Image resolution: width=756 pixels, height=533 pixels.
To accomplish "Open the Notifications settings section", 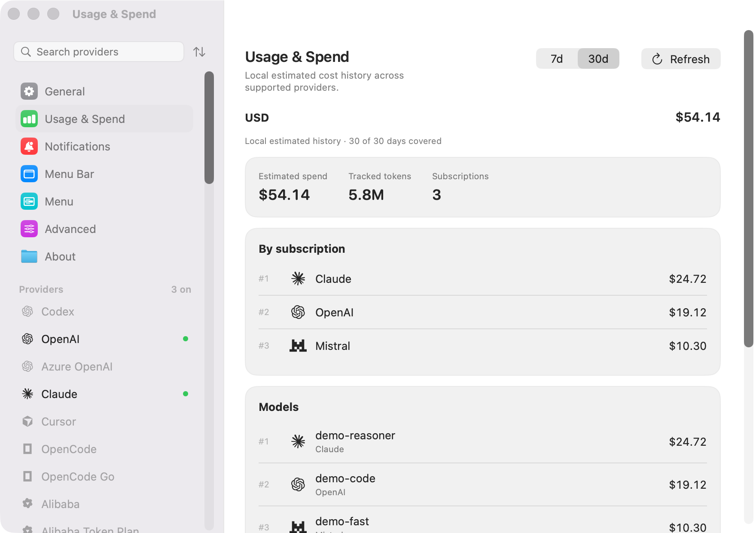I will pyautogui.click(x=104, y=146).
